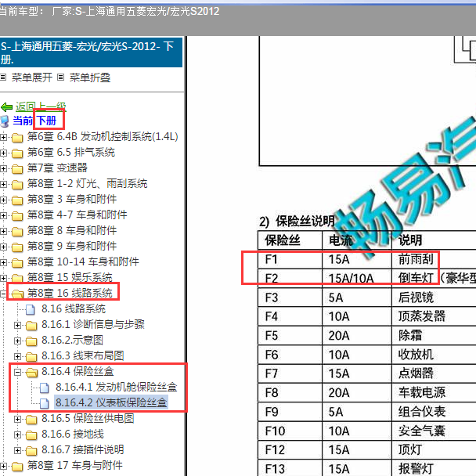The height and width of the screenshot is (476, 476).
Task: Click the F12 fuse cell
Action: (290, 450)
